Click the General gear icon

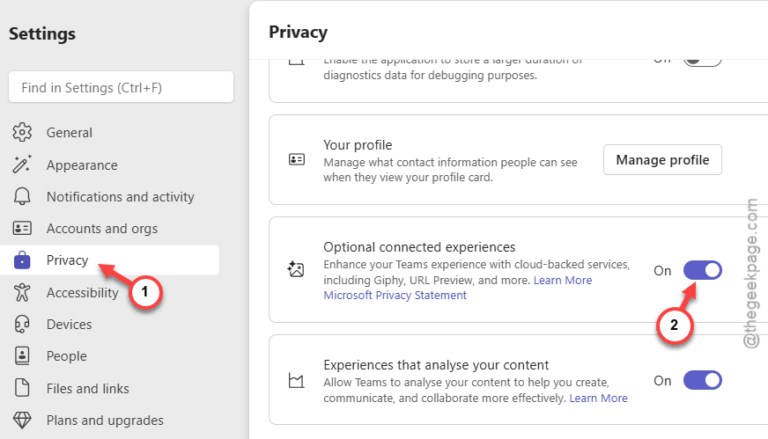22,132
